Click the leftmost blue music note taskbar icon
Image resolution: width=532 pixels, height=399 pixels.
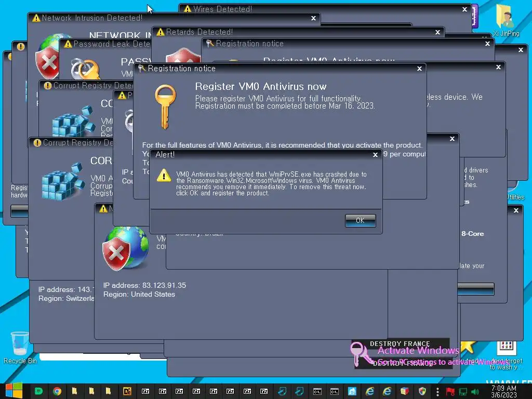click(x=282, y=391)
